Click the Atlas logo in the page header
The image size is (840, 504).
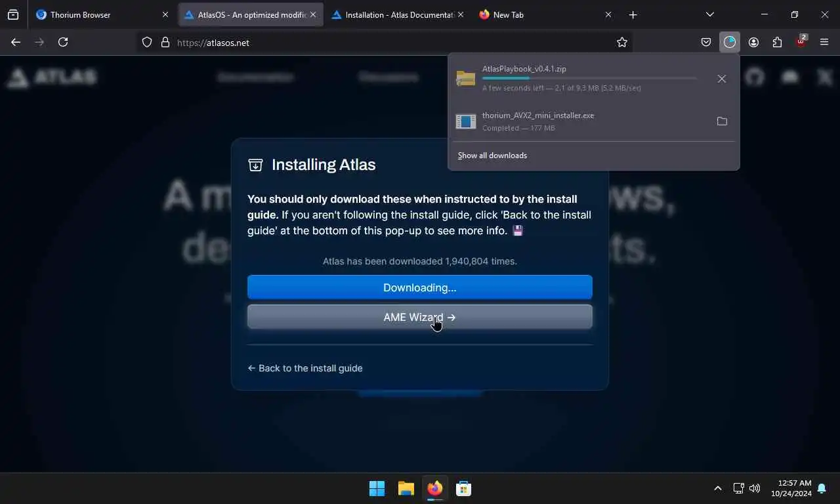pos(52,77)
